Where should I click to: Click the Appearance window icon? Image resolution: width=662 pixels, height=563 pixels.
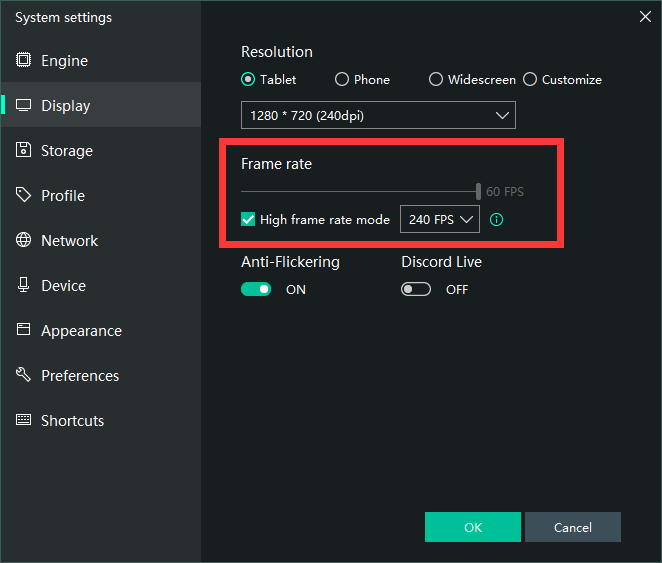23,331
